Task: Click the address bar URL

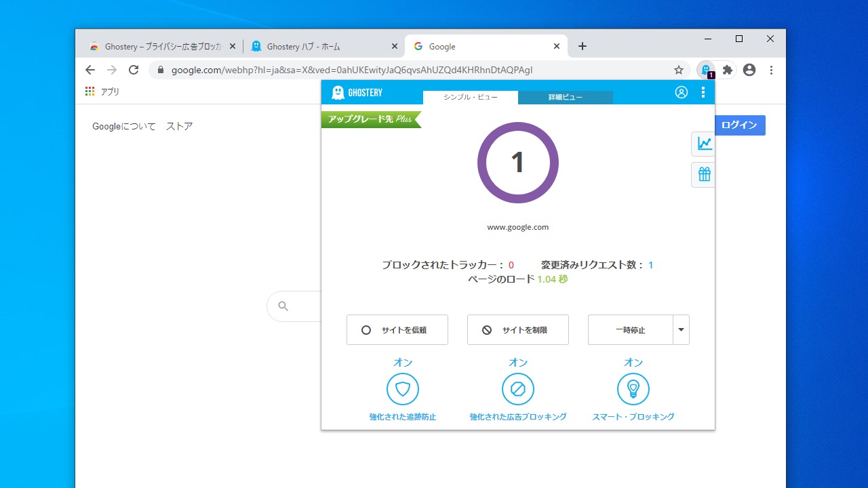Action: [x=352, y=70]
